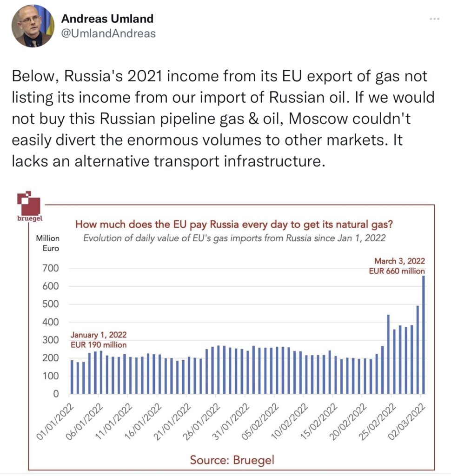The width and height of the screenshot is (451, 476).
Task: Open the Andreas Umland display name
Action: point(107,19)
